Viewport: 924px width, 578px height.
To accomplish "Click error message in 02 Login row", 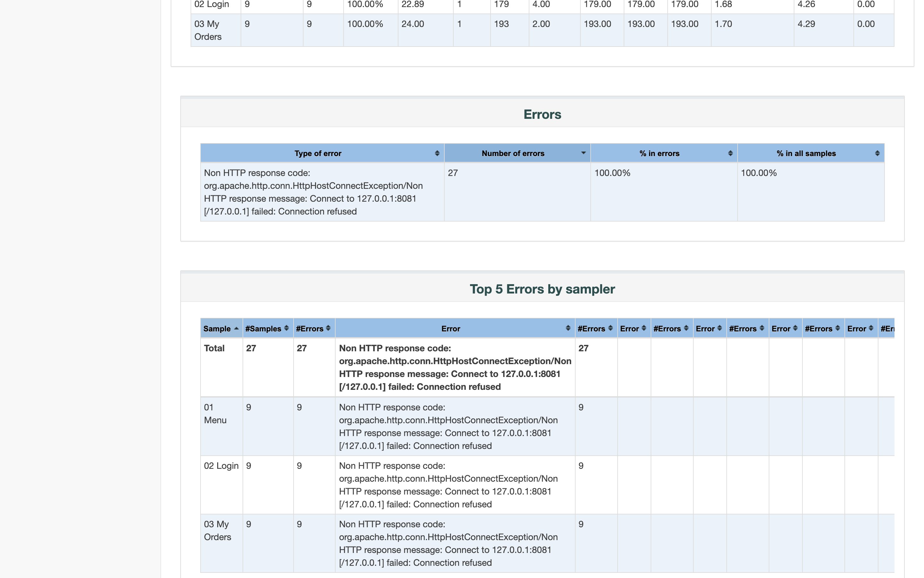I will (x=448, y=485).
